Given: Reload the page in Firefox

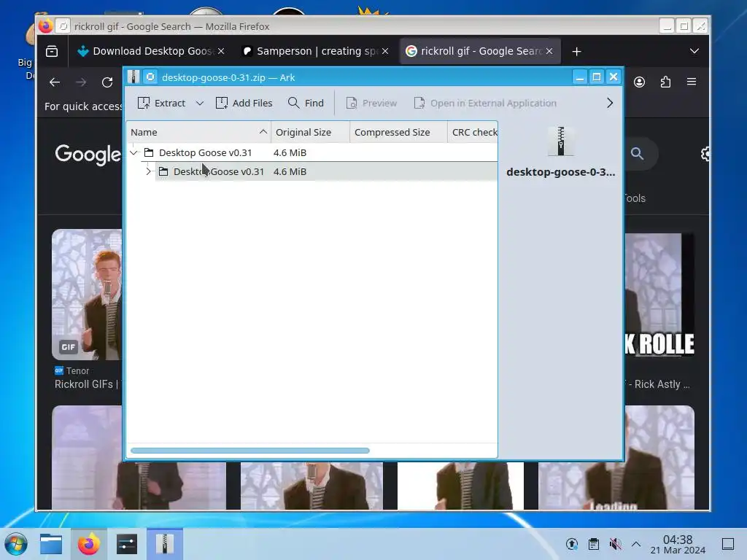Looking at the screenshot, I should click(x=107, y=82).
